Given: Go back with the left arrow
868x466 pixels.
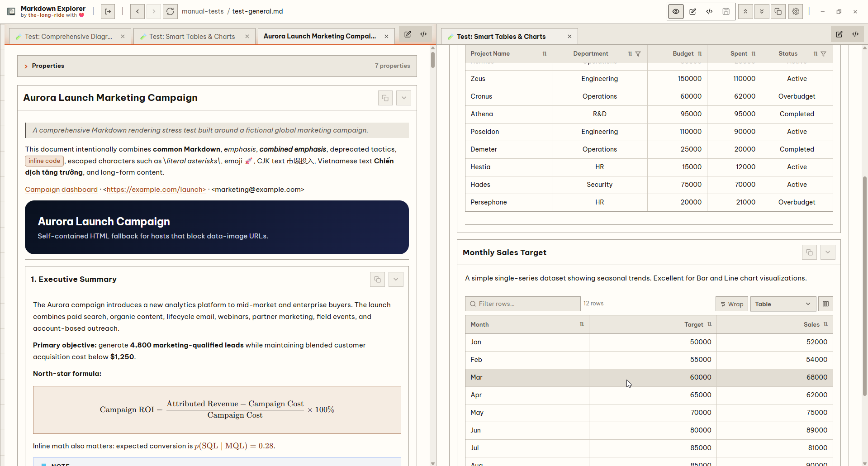Looking at the screenshot, I should (138, 11).
